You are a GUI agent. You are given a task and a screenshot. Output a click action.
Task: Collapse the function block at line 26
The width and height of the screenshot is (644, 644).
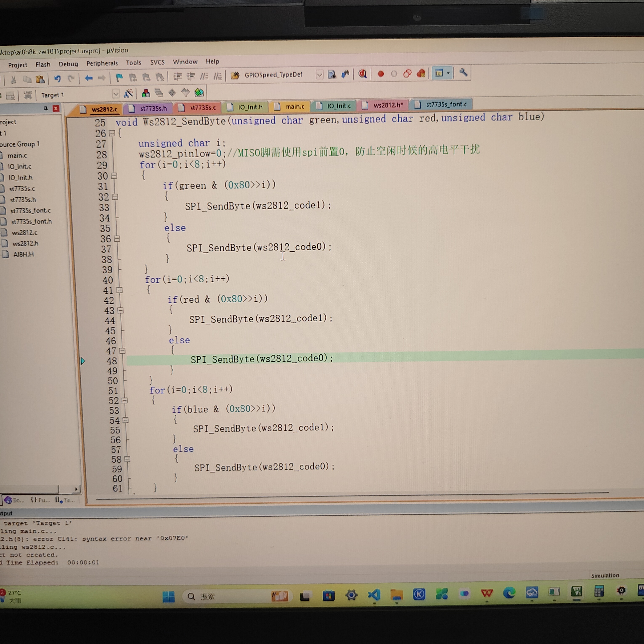(112, 133)
